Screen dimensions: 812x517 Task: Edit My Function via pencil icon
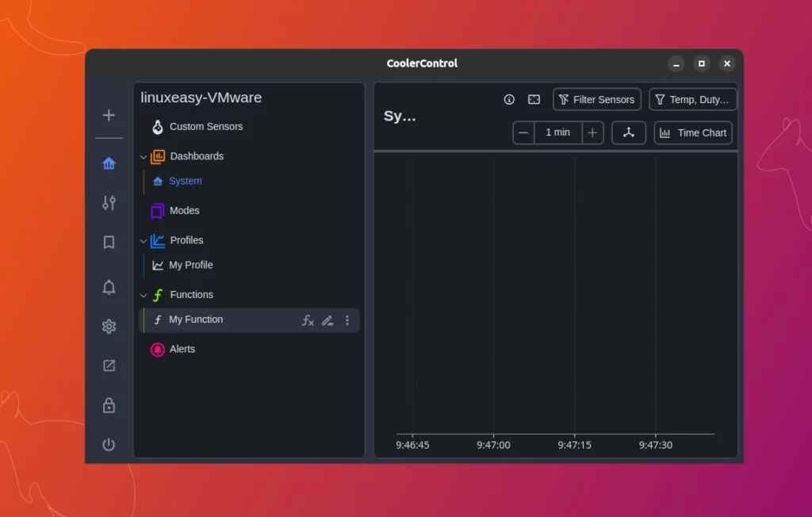pyautogui.click(x=327, y=320)
